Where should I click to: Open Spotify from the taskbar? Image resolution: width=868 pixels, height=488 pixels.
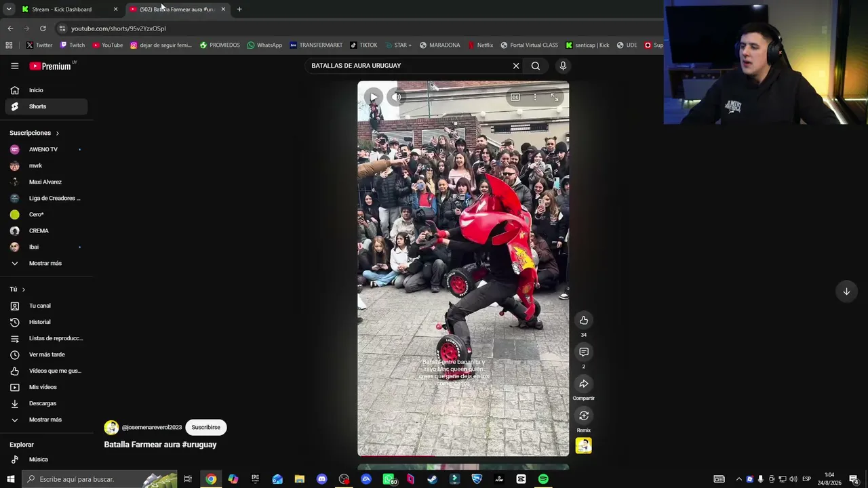tap(543, 479)
